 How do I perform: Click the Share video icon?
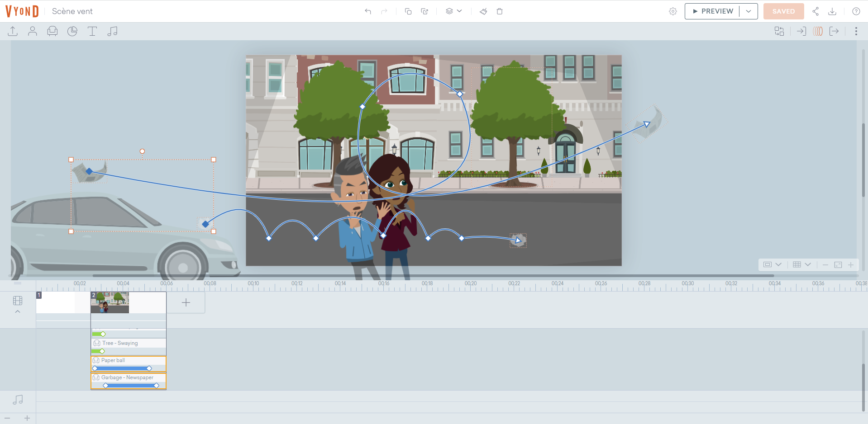(x=816, y=11)
